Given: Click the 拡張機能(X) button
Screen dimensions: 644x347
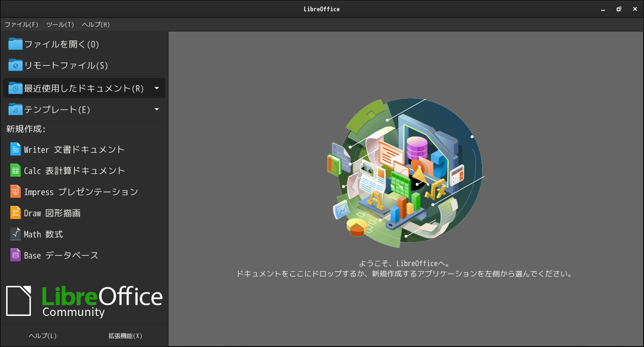Looking at the screenshot, I should [x=125, y=336].
